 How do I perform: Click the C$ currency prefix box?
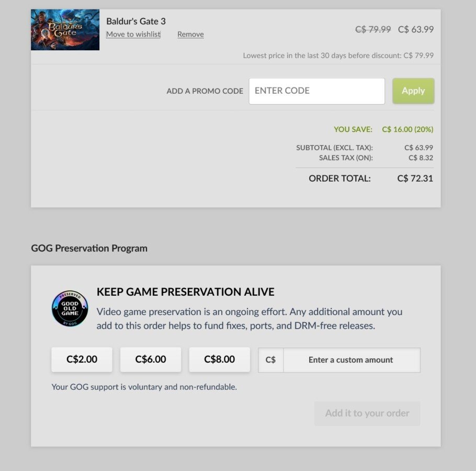click(x=270, y=360)
